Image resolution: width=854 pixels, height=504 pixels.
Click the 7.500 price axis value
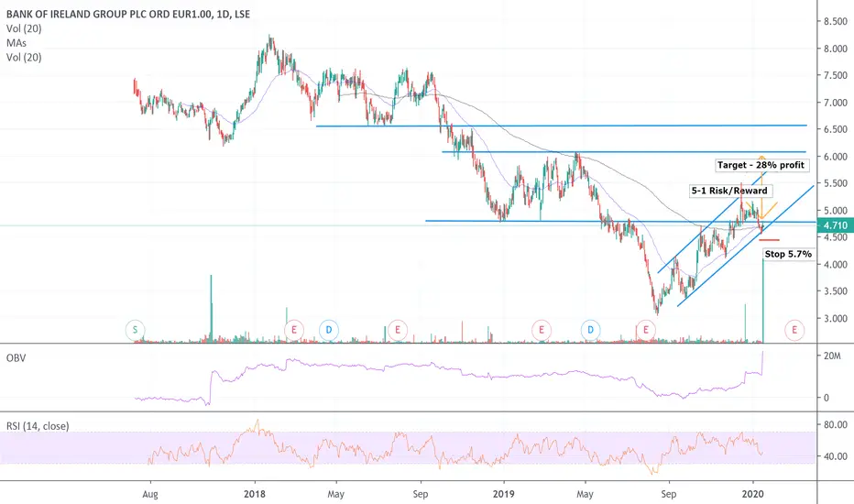coord(836,76)
